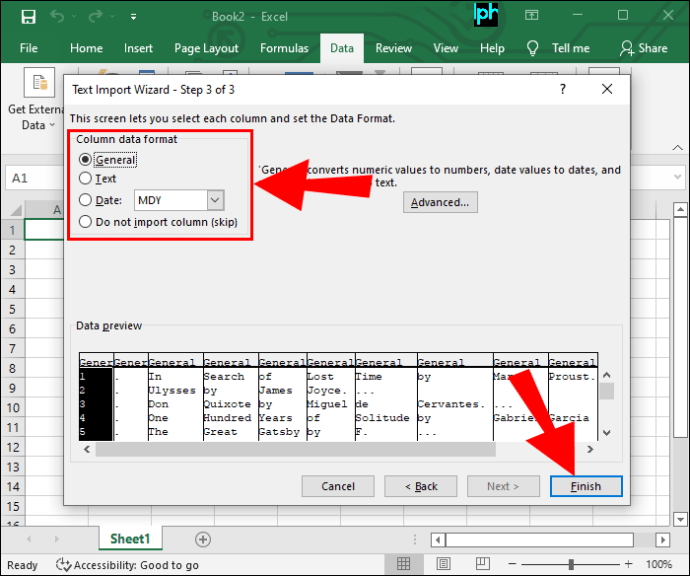The height and width of the screenshot is (576, 690).
Task: Click sheet horizontal scroll right arrow
Action: pos(663,539)
